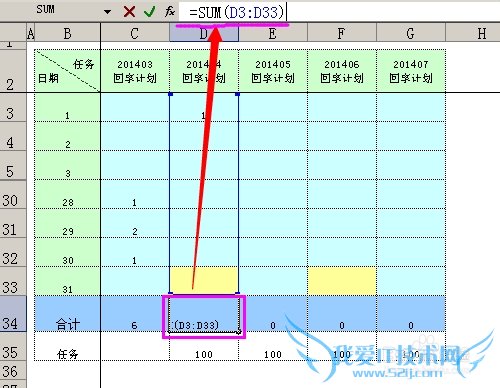Select row 32 header

tap(13, 252)
